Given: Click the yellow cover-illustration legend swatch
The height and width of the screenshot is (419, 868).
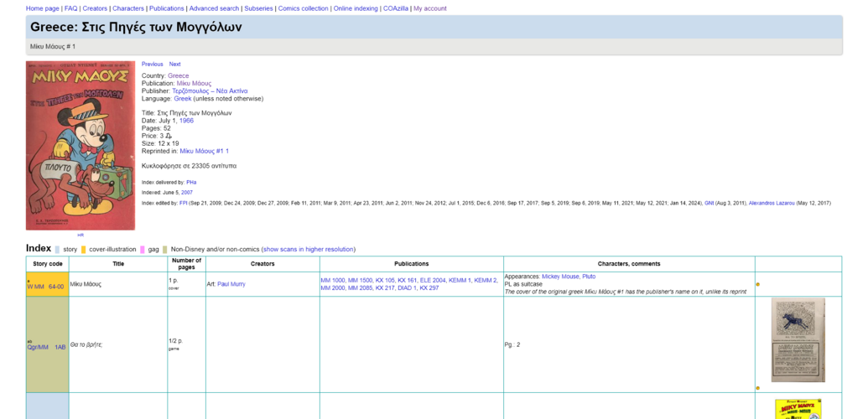Looking at the screenshot, I should click(x=84, y=249).
